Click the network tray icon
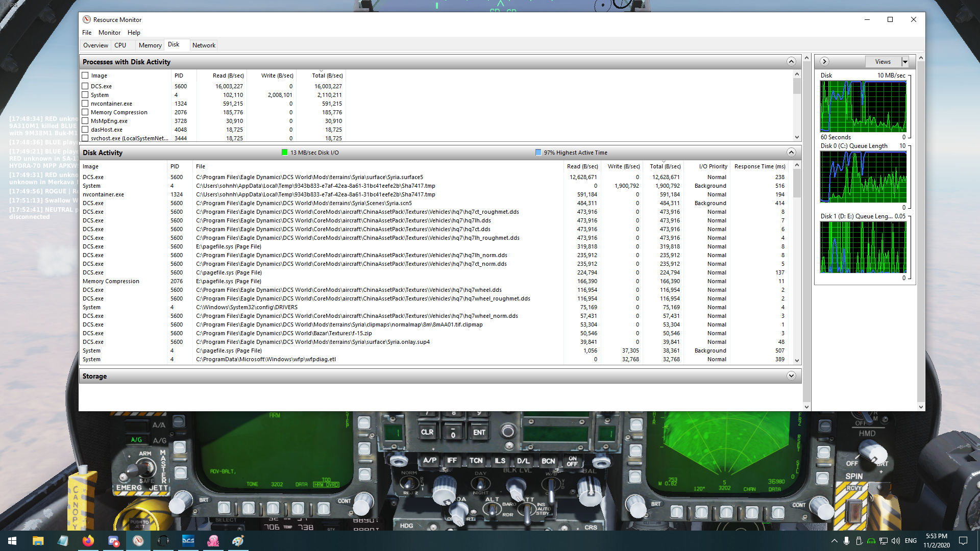Image resolution: width=980 pixels, height=551 pixels. click(x=884, y=541)
